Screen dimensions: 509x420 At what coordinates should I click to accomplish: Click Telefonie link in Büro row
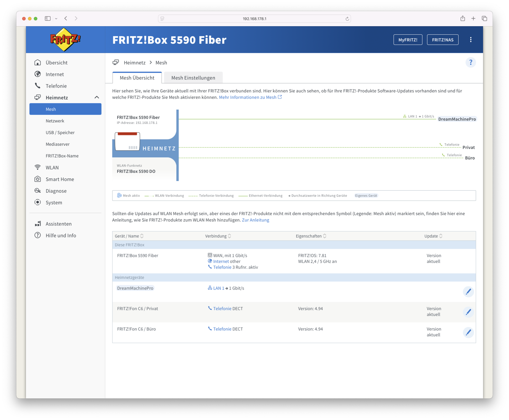[x=222, y=329]
